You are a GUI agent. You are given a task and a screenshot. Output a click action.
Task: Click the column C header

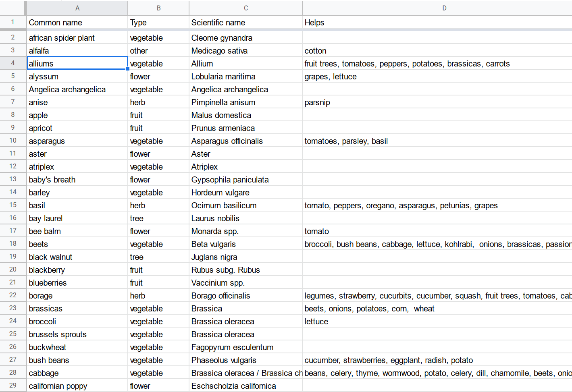point(245,8)
